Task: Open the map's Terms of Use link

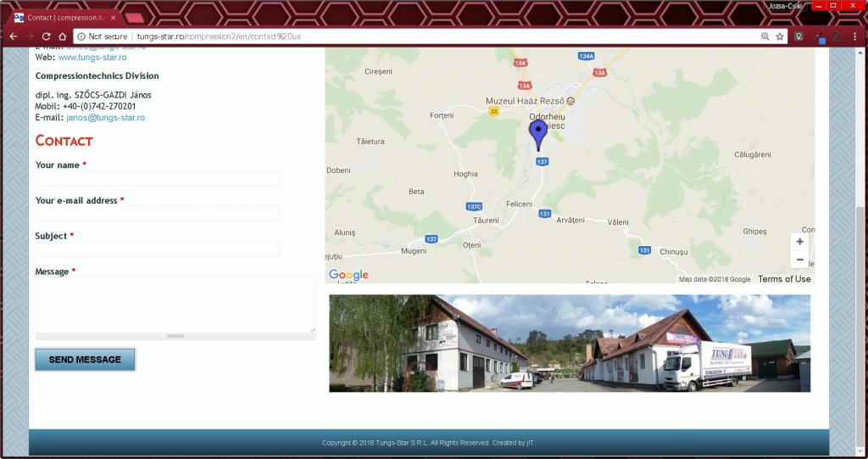Action: (784, 279)
